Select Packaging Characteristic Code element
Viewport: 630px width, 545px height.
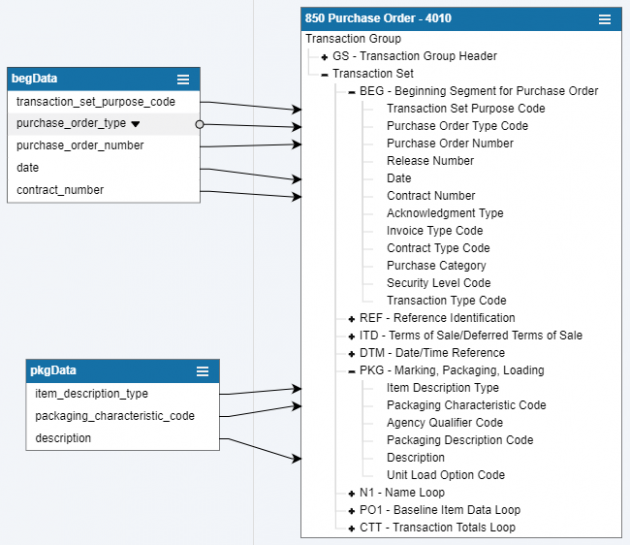[466, 405]
